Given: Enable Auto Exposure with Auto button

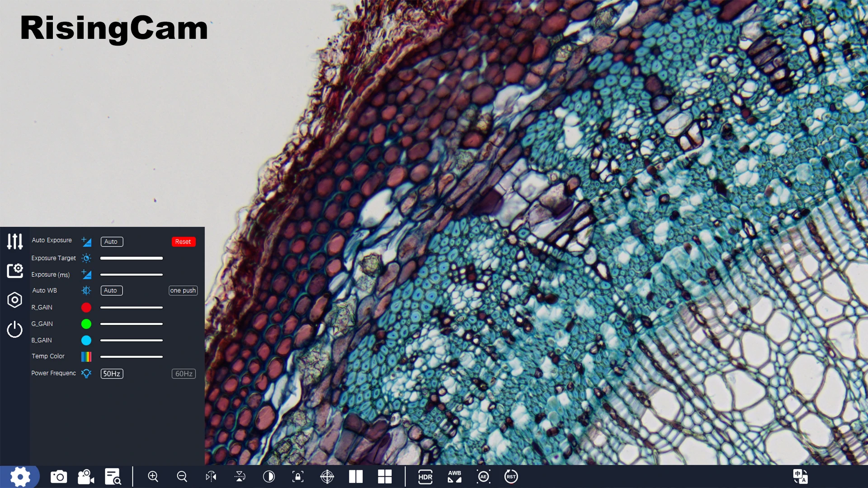Looking at the screenshot, I should 111,242.
